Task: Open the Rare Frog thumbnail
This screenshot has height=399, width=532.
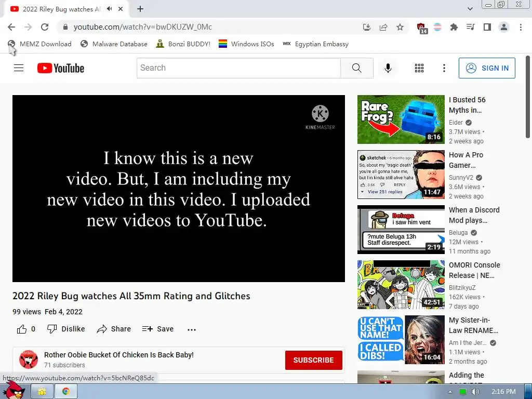Action: coord(401,119)
